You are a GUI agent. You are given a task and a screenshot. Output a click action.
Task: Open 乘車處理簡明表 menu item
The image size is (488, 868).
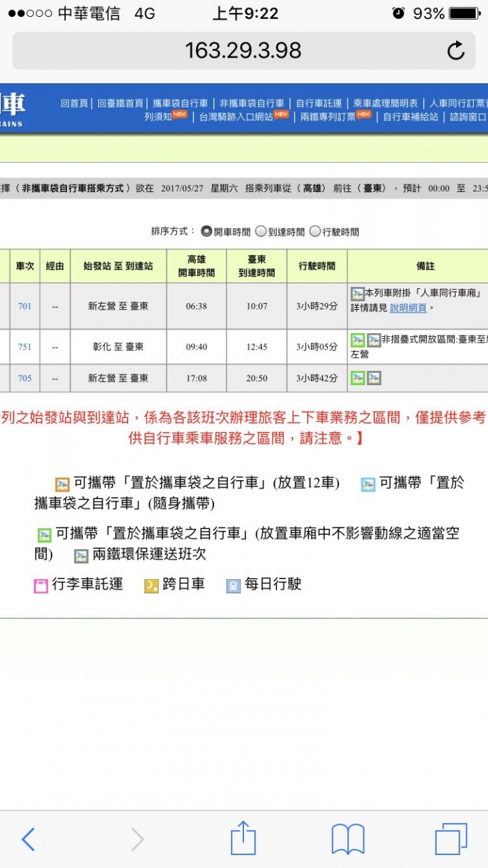pos(386,103)
